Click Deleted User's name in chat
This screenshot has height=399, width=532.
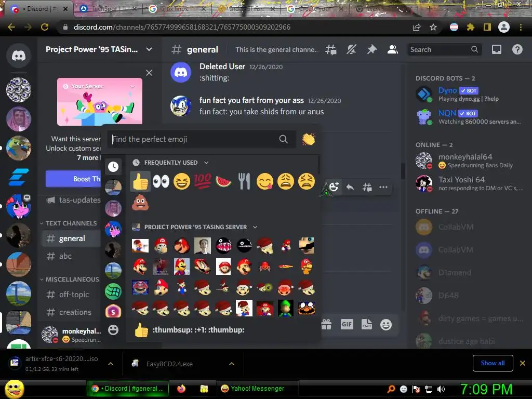[222, 66]
